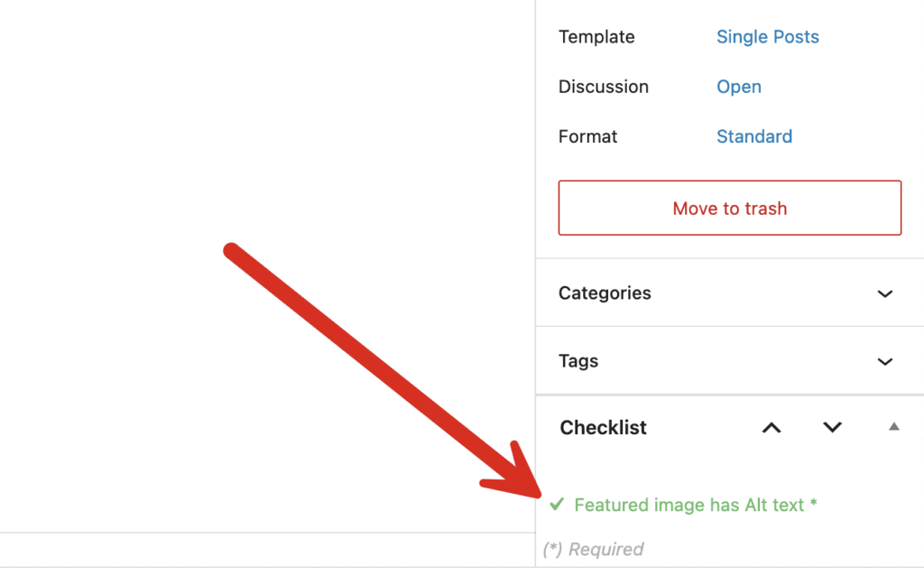924x568 pixels.
Task: Open the Single Posts template link
Action: (767, 36)
